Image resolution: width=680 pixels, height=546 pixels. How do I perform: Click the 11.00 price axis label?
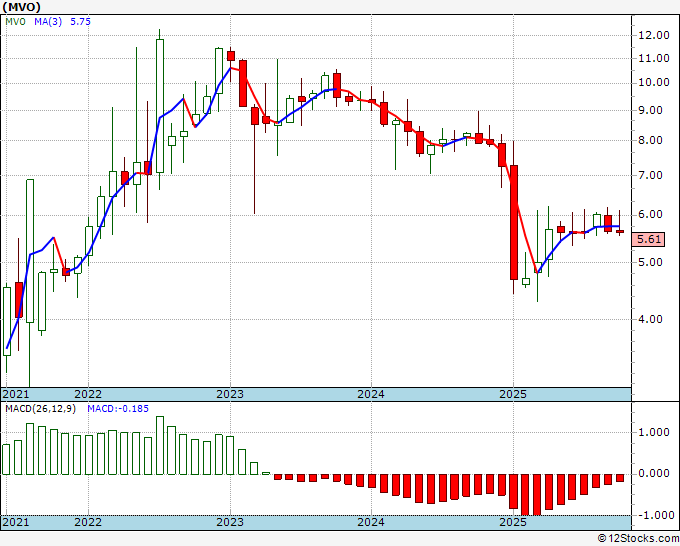[654, 59]
